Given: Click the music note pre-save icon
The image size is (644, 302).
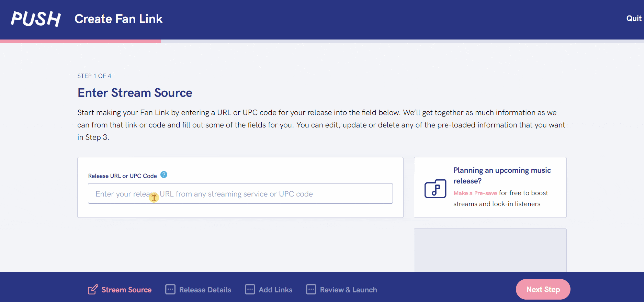Looking at the screenshot, I should (435, 189).
